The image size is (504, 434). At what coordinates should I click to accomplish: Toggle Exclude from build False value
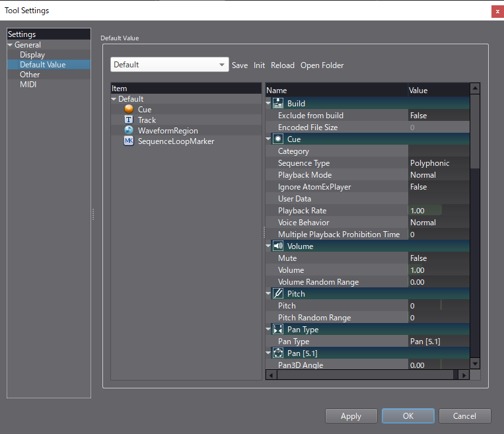(439, 116)
